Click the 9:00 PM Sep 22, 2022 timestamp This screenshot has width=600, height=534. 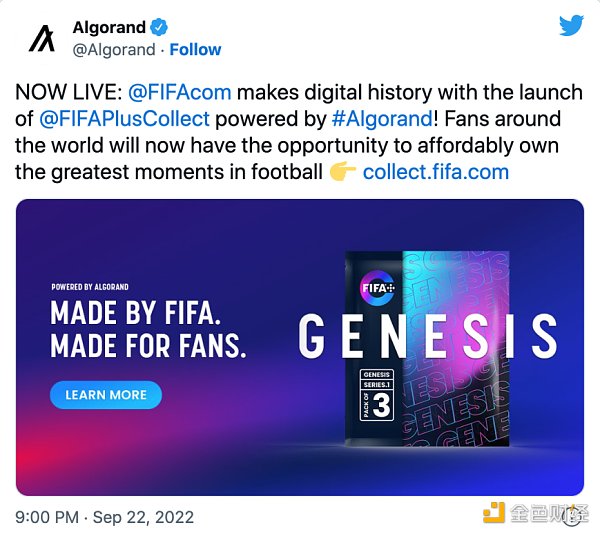pyautogui.click(x=105, y=517)
